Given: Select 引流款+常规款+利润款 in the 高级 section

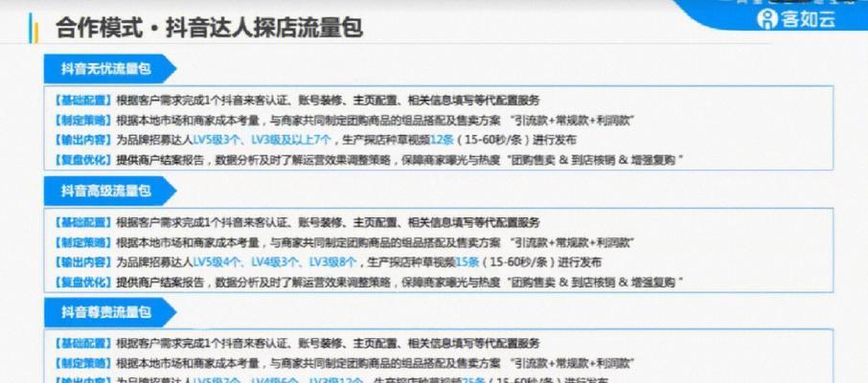Looking at the screenshot, I should coord(573,242).
